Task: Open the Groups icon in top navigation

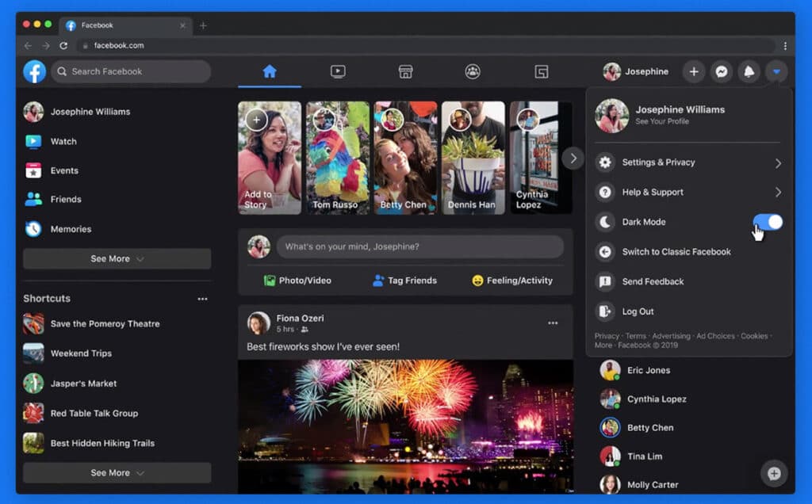Action: [x=473, y=72]
